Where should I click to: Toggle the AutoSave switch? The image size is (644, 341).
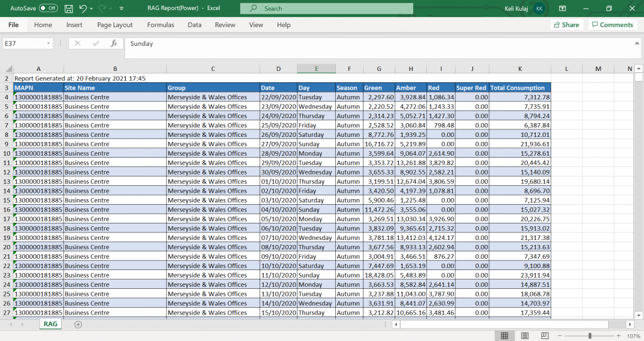[x=48, y=9]
